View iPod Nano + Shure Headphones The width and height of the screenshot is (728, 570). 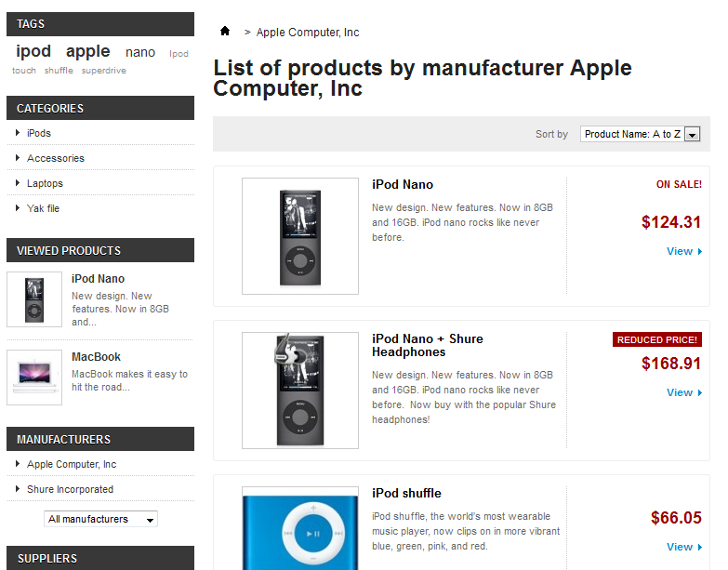point(683,392)
